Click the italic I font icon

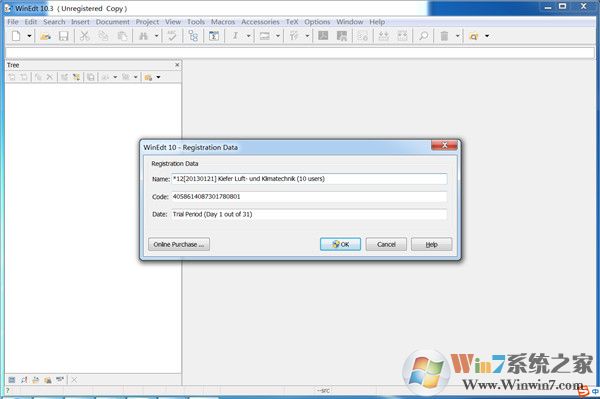(235, 36)
